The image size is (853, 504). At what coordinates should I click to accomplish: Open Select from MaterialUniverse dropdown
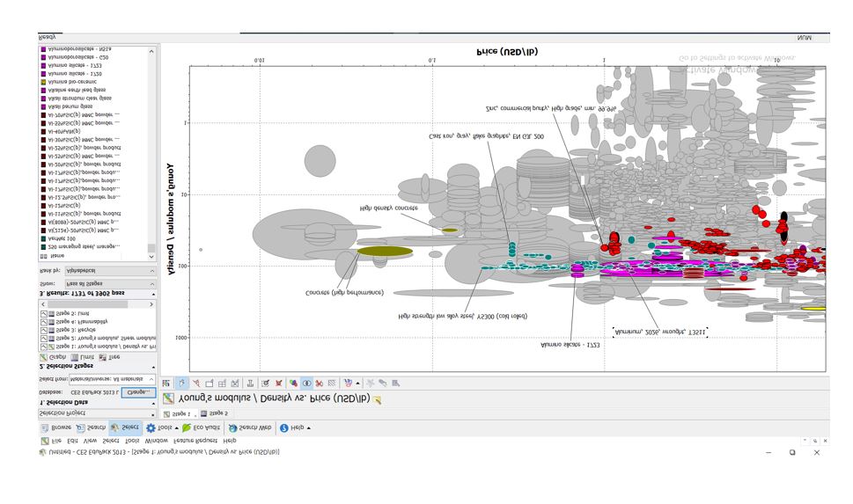coord(112,379)
